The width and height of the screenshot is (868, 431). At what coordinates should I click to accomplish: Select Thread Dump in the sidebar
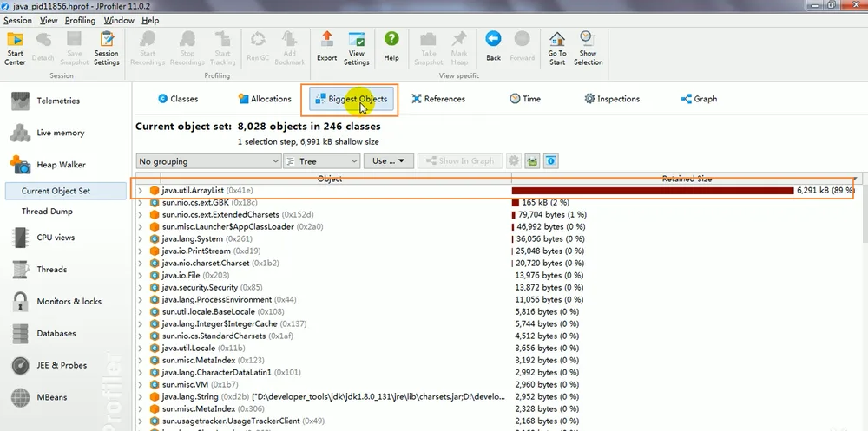coord(47,212)
